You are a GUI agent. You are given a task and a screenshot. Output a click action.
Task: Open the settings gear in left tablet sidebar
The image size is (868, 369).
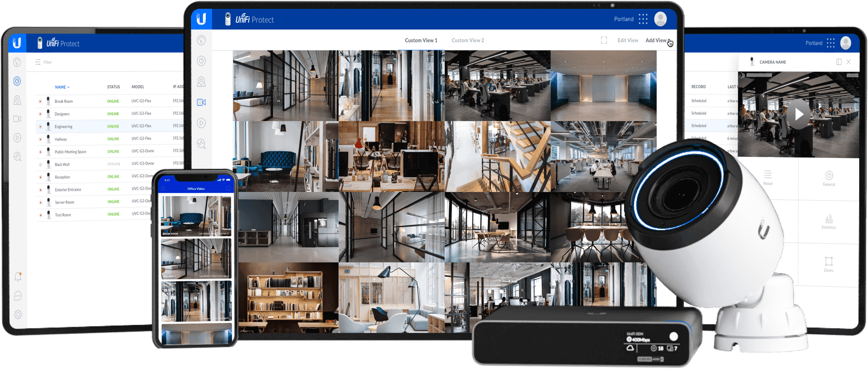coord(18,315)
